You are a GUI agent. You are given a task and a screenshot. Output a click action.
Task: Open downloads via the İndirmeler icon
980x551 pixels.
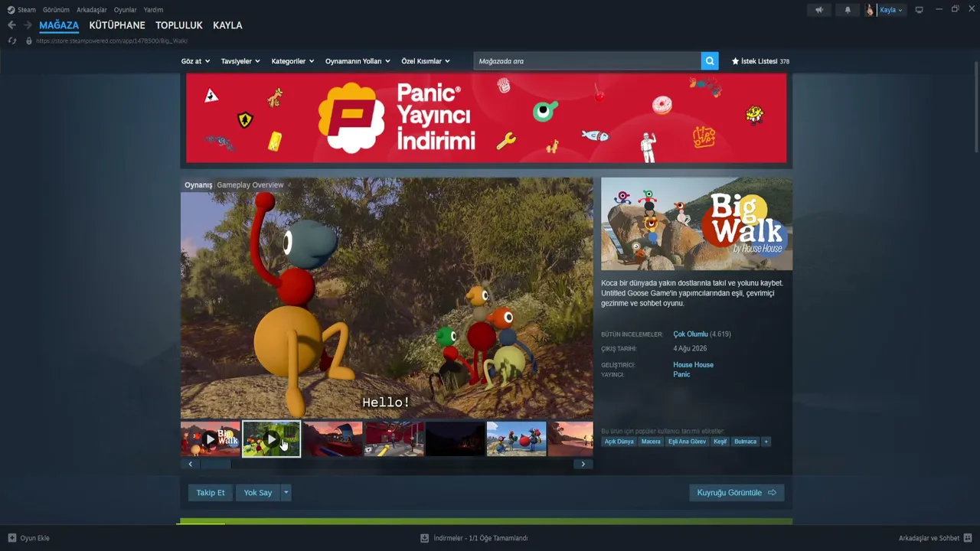tap(425, 538)
